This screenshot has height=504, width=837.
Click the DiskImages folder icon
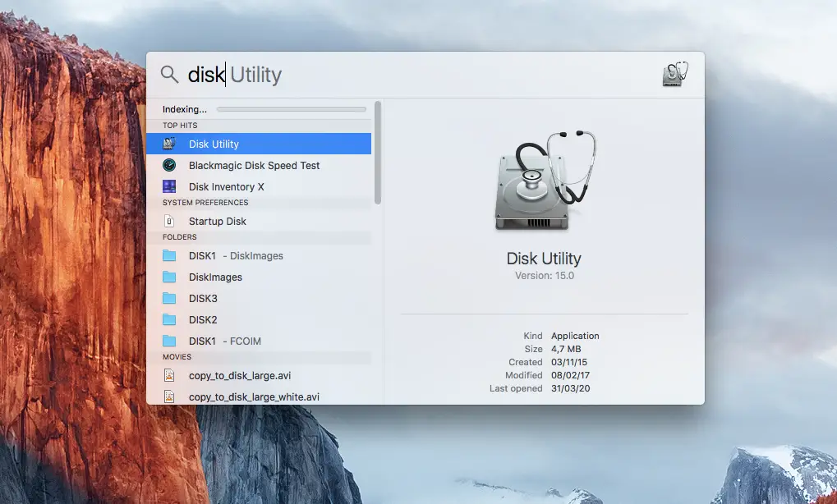tap(169, 277)
